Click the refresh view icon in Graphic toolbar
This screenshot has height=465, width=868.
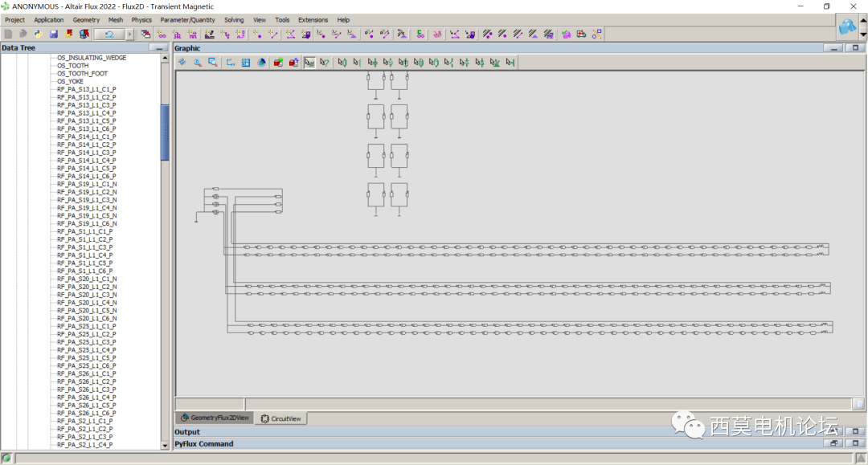[x=182, y=63]
